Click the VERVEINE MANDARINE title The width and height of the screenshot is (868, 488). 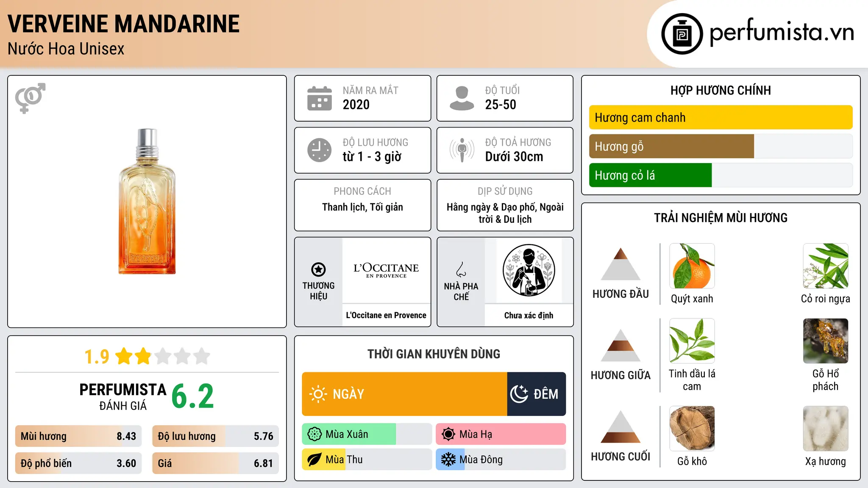[124, 24]
